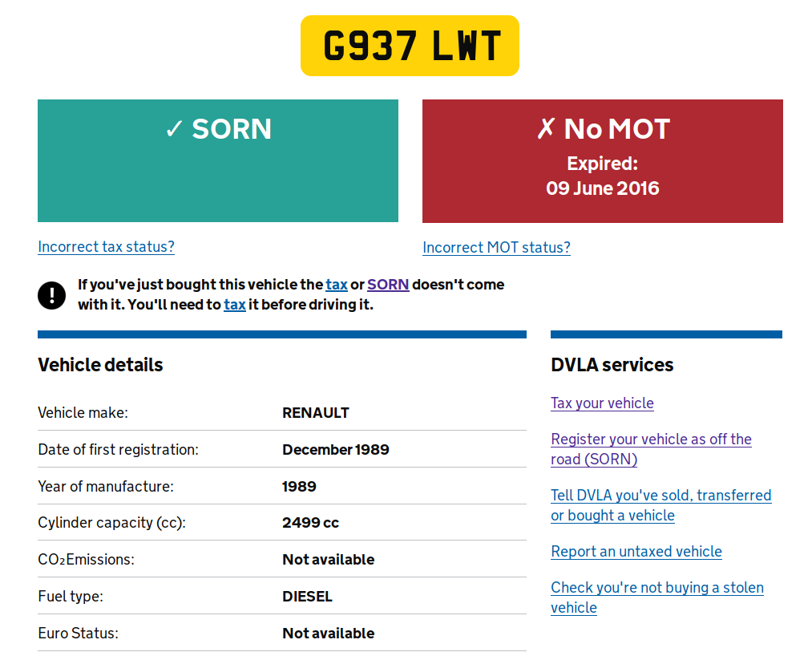Click the black exclamation warning icon
812x652 pixels.
pos(52,295)
